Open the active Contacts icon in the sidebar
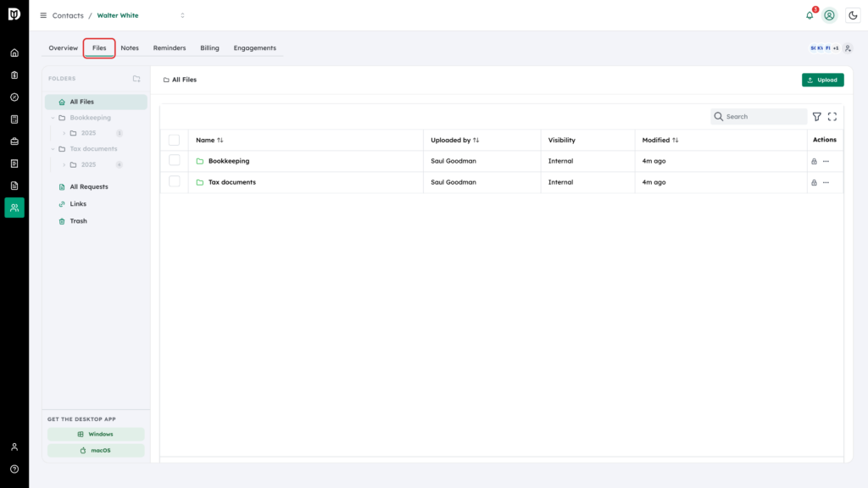 pos(14,208)
